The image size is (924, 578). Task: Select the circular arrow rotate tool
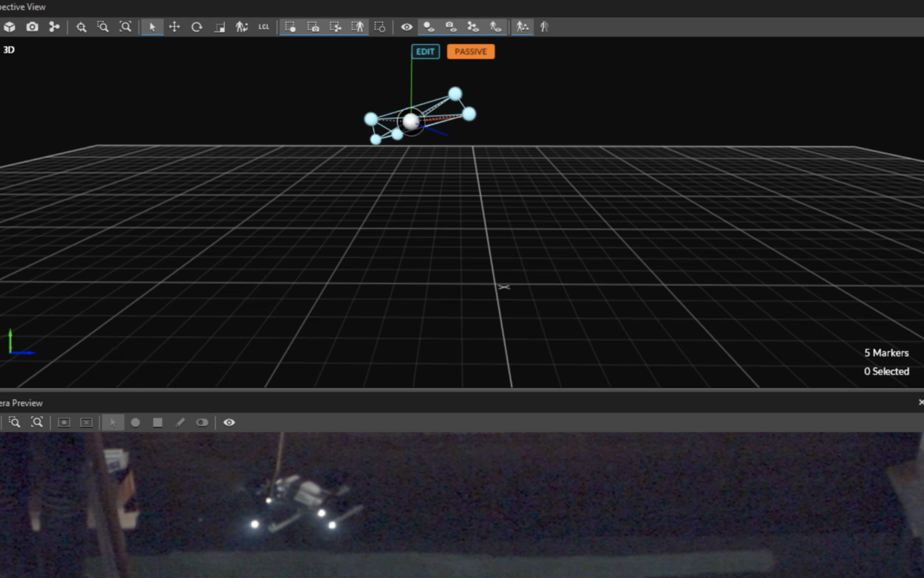196,27
